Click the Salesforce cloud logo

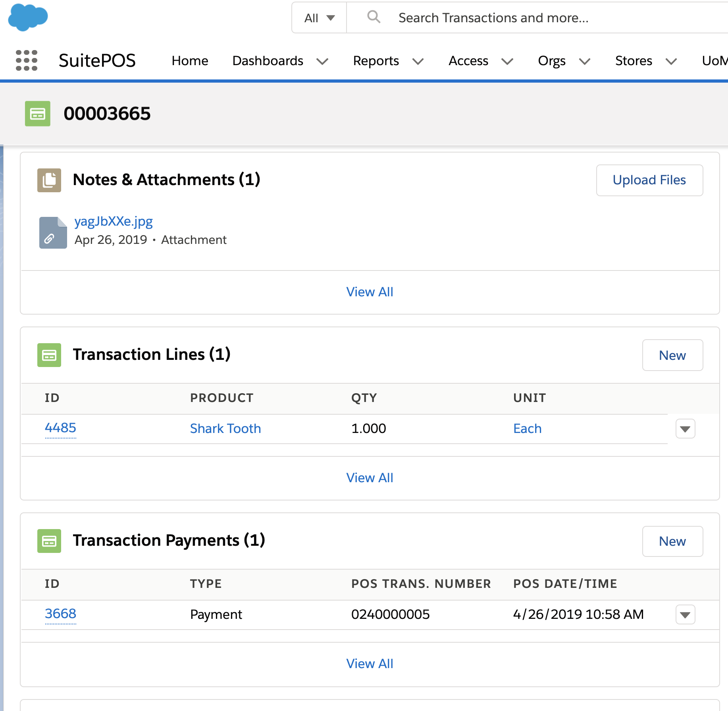pyautogui.click(x=28, y=17)
